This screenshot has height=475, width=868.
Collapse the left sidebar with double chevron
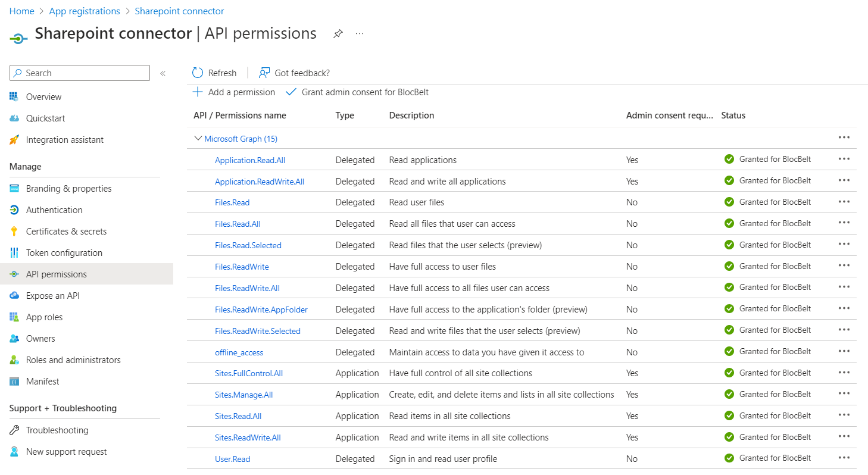[x=163, y=73]
